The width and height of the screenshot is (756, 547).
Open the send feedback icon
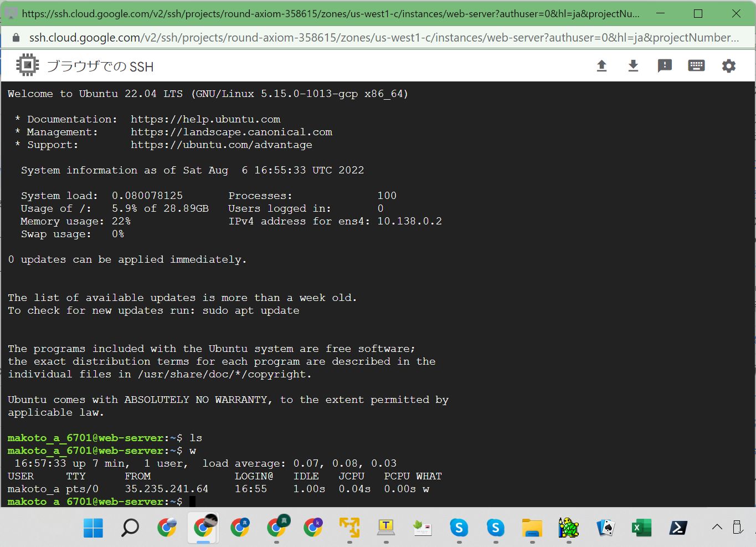coord(665,67)
